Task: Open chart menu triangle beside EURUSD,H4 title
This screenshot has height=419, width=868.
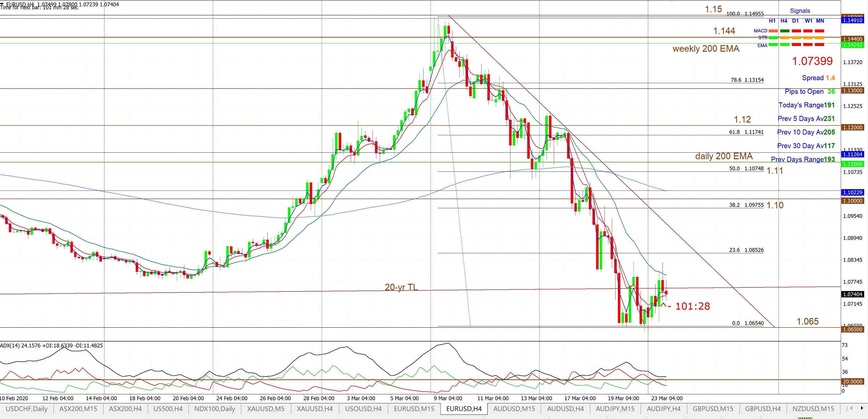Action: (2, 3)
